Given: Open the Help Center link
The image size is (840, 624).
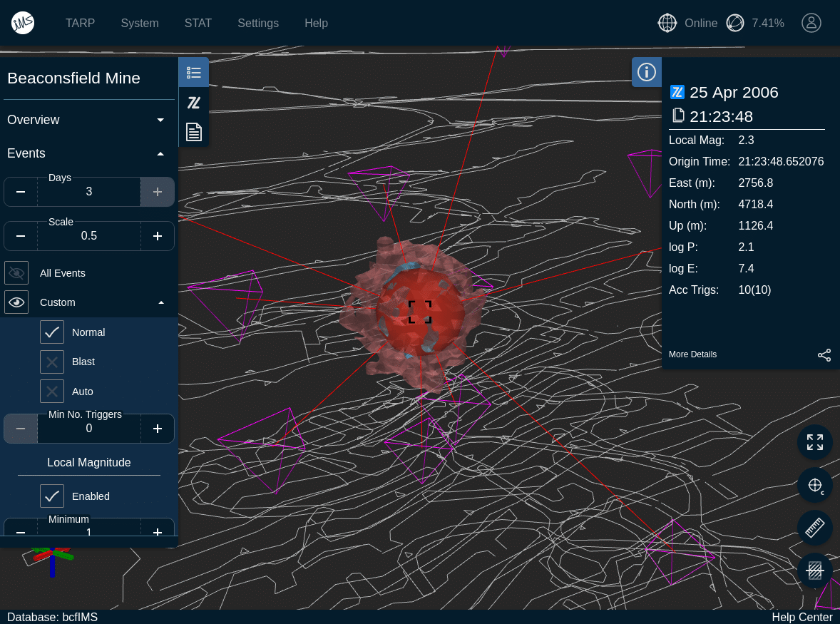Looking at the screenshot, I should pyautogui.click(x=801, y=617).
